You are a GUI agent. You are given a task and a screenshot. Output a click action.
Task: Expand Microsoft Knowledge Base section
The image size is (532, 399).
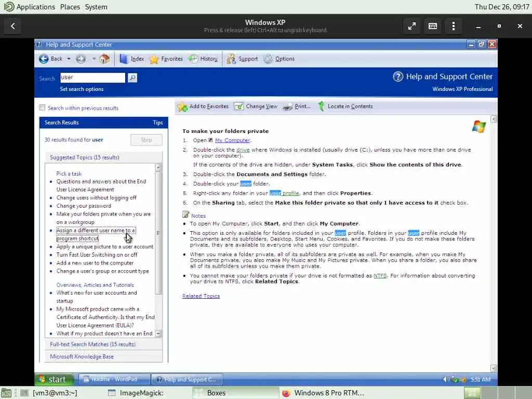coord(103,356)
